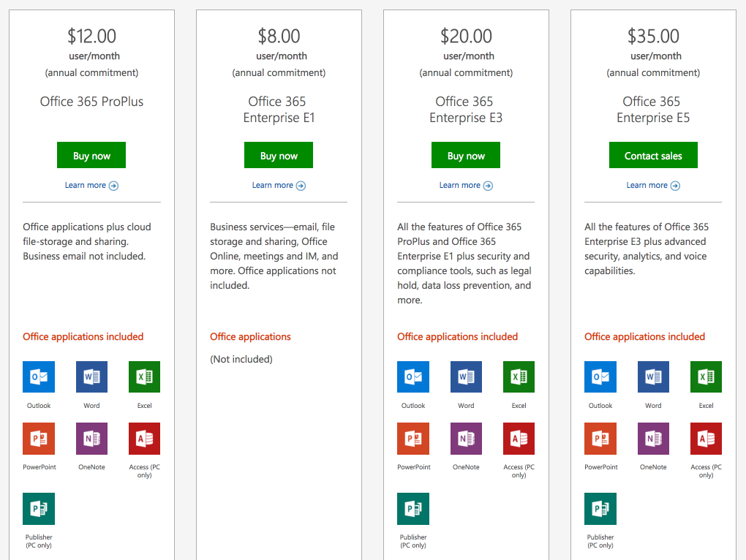Open Learn more link for Enterprise E3
The image size is (746, 560).
466,186
